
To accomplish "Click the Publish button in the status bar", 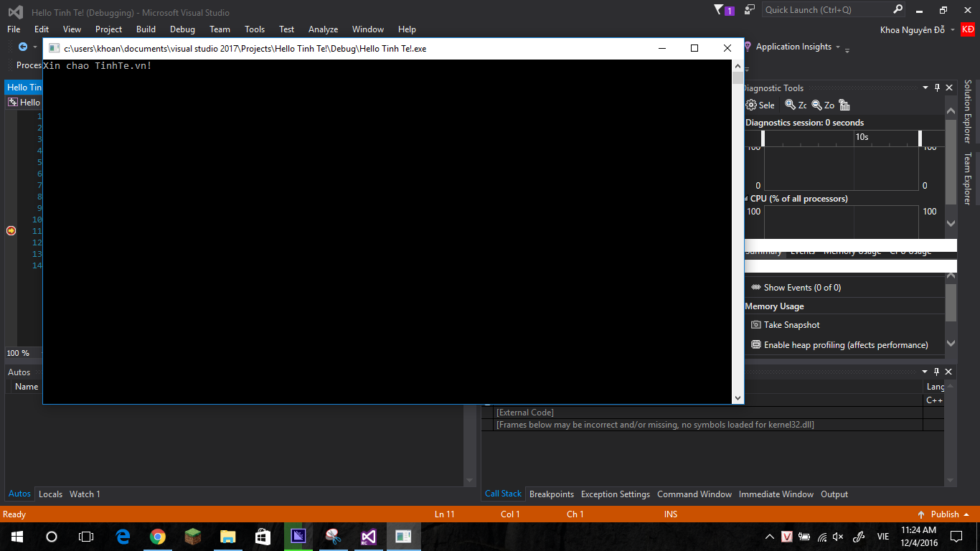I will click(945, 514).
